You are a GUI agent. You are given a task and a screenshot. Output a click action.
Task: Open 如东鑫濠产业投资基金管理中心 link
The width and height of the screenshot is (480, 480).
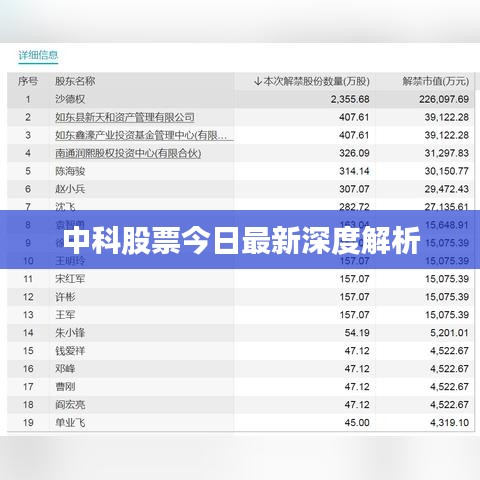click(x=144, y=135)
